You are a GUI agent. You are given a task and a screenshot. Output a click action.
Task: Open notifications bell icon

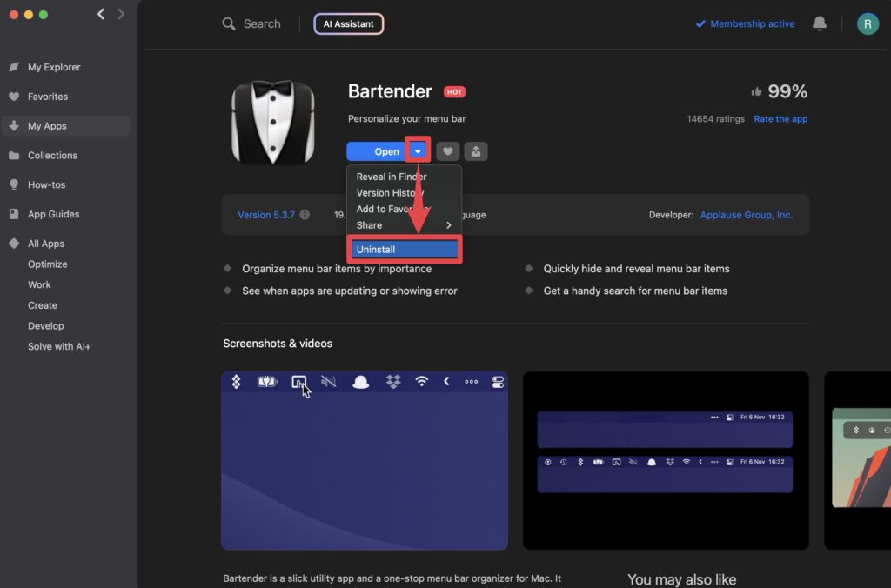click(x=820, y=23)
